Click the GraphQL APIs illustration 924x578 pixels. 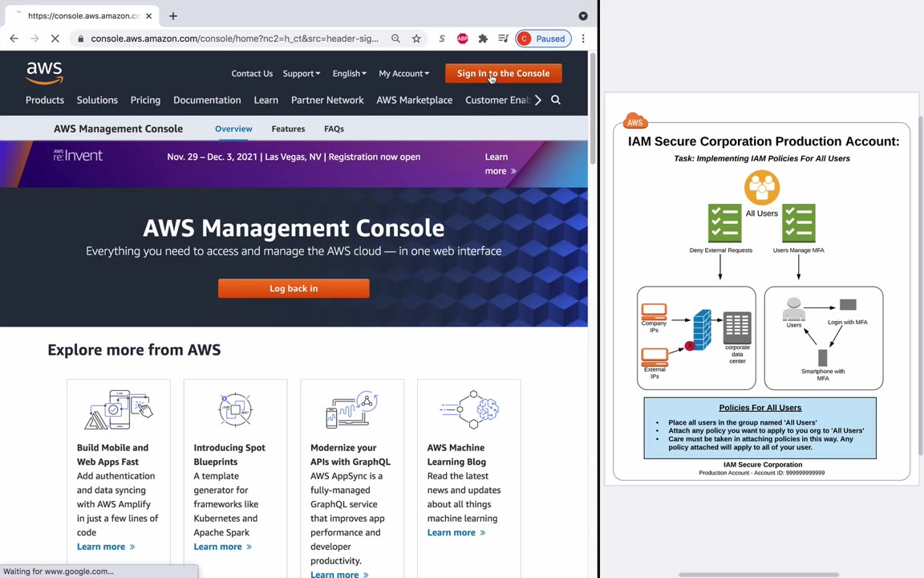[352, 409]
